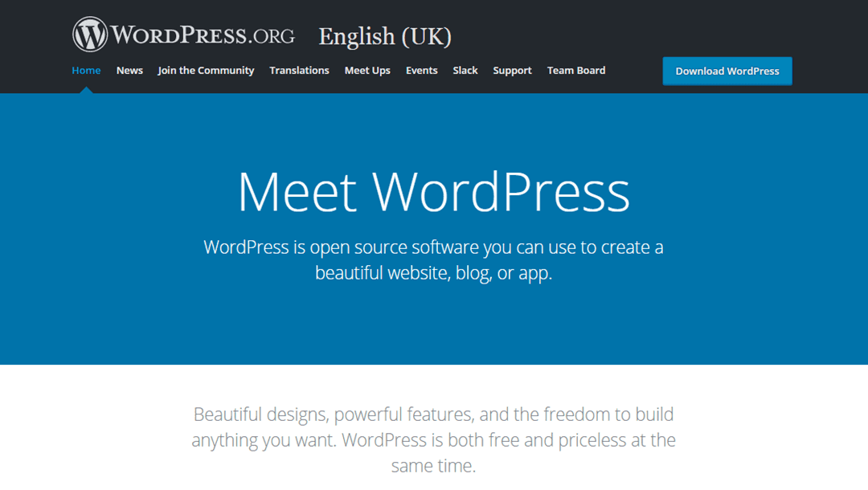Click the WordPress circular logo icon
868x490 pixels.
click(90, 35)
